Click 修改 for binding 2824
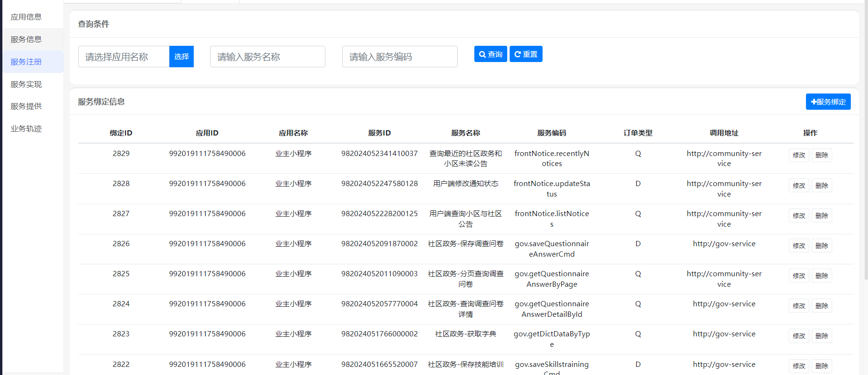The image size is (868, 375). [799, 305]
